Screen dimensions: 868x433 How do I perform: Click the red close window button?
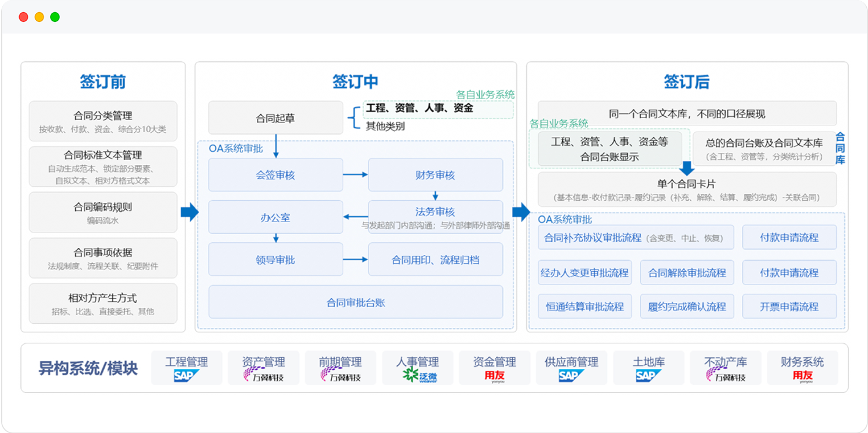[24, 17]
